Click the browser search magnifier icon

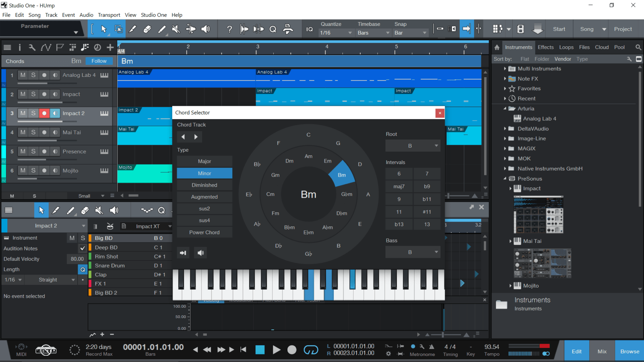(638, 47)
